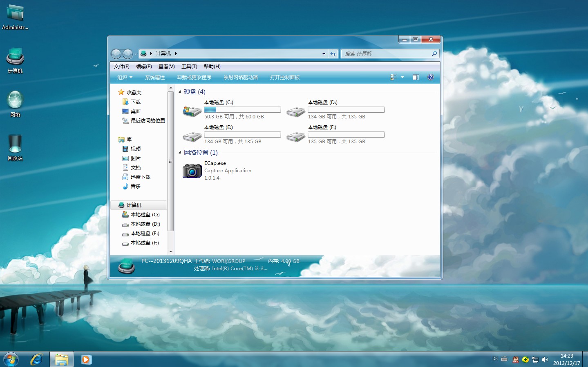Collapse the 网络位置 (1) group
This screenshot has width=588, height=367.
point(180,152)
